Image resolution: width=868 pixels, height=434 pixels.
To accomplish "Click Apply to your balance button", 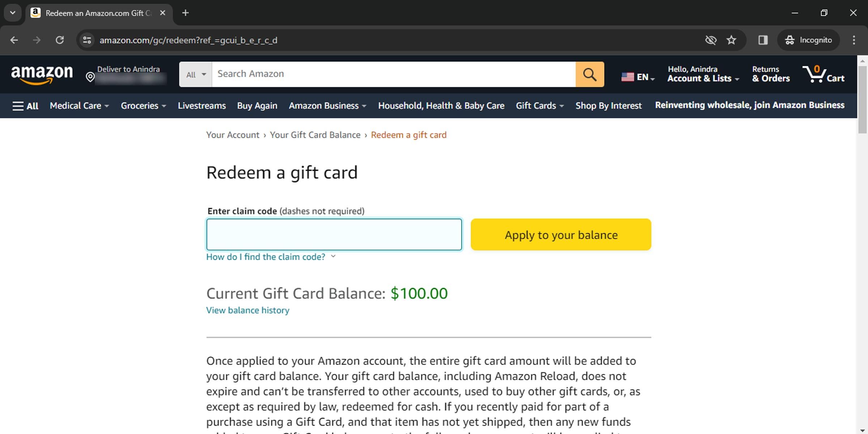I will click(x=561, y=235).
